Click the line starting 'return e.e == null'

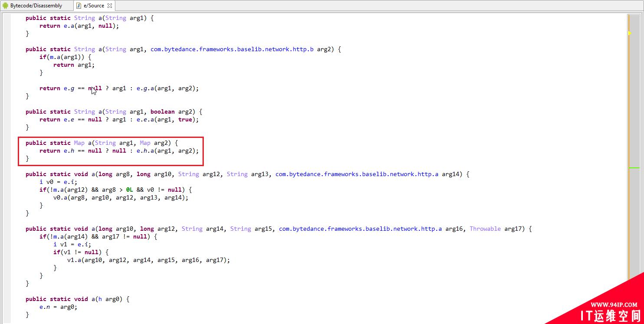point(119,119)
